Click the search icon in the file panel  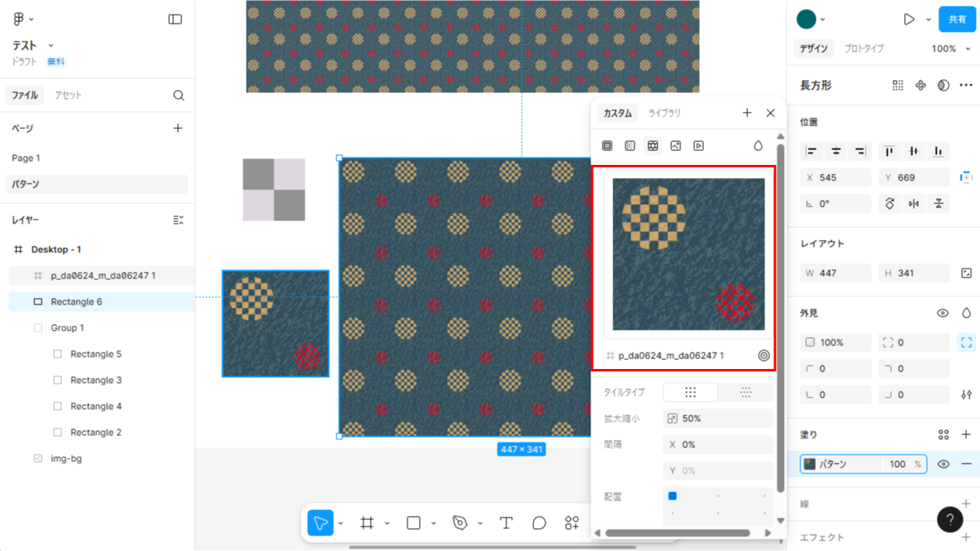point(178,96)
